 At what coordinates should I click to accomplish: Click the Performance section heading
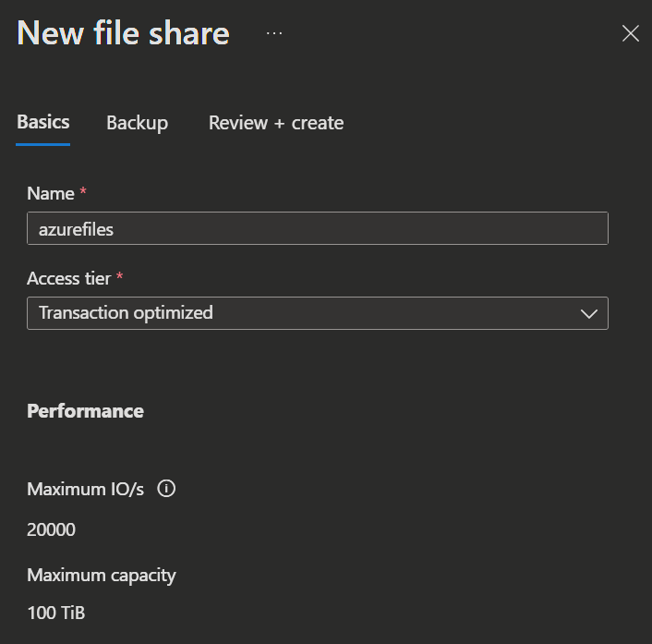tap(85, 411)
